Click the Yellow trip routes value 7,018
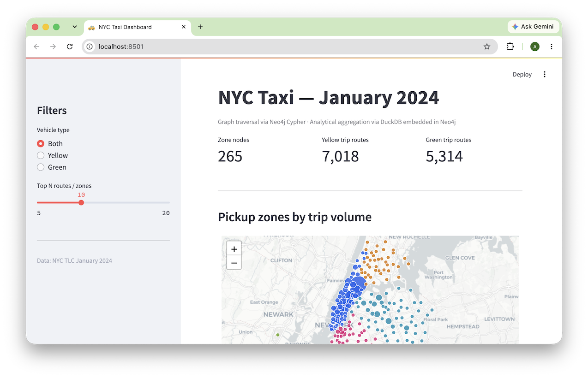 pos(340,156)
